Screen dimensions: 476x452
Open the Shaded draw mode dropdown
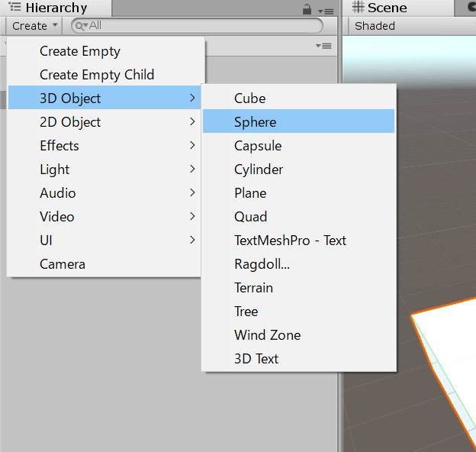(x=375, y=26)
